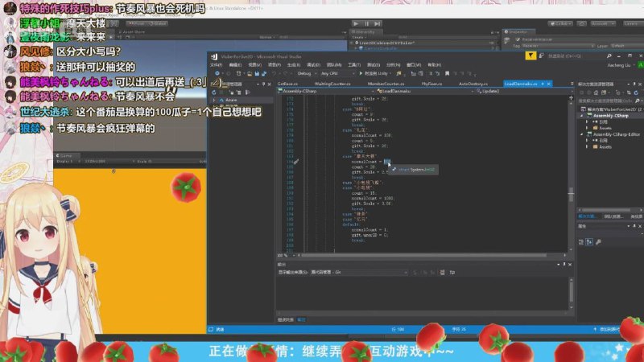Switch to the AutoDestory.cs tab
Viewport: 644px width, 362px height.
[x=473, y=84]
